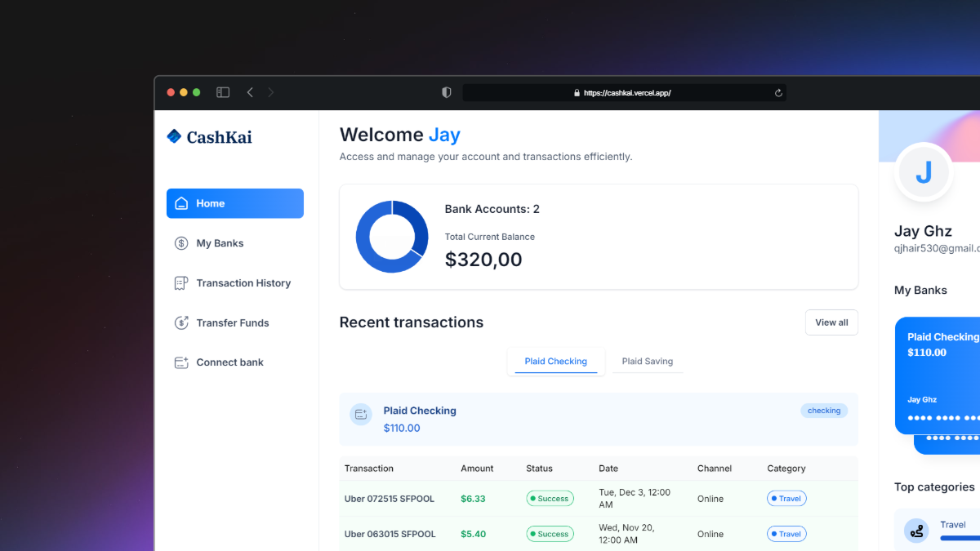The image size is (980, 551).
Task: Click the Transaction History card icon
Action: [180, 282]
